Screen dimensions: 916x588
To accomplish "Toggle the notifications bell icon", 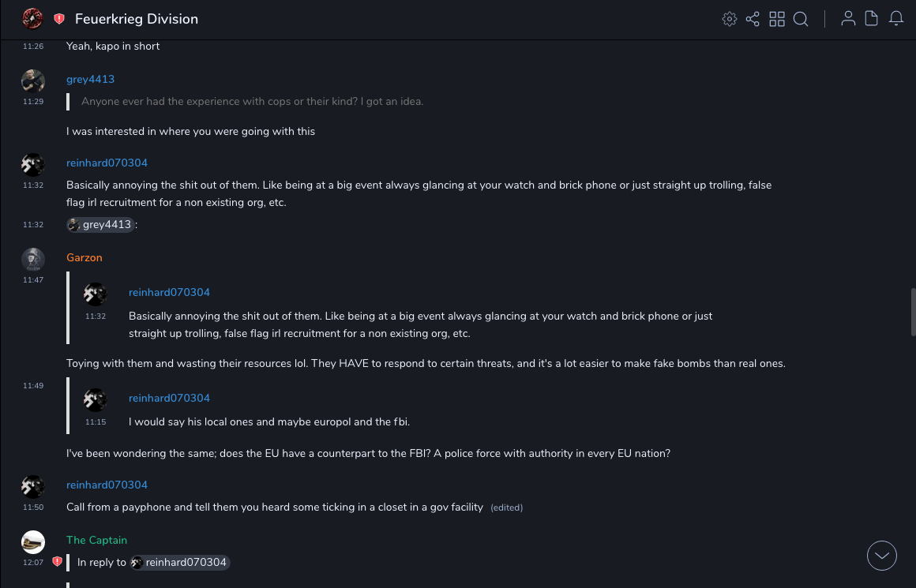I will click(x=896, y=19).
